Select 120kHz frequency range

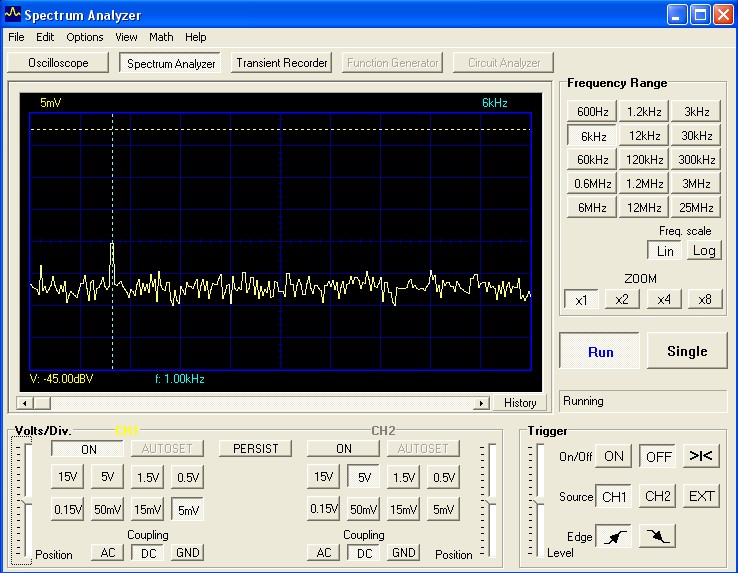[644, 159]
